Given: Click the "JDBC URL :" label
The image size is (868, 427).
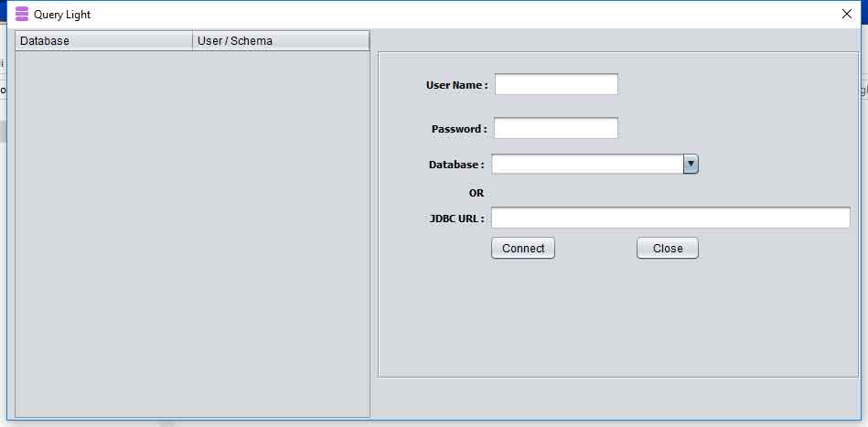Looking at the screenshot, I should tap(456, 219).
